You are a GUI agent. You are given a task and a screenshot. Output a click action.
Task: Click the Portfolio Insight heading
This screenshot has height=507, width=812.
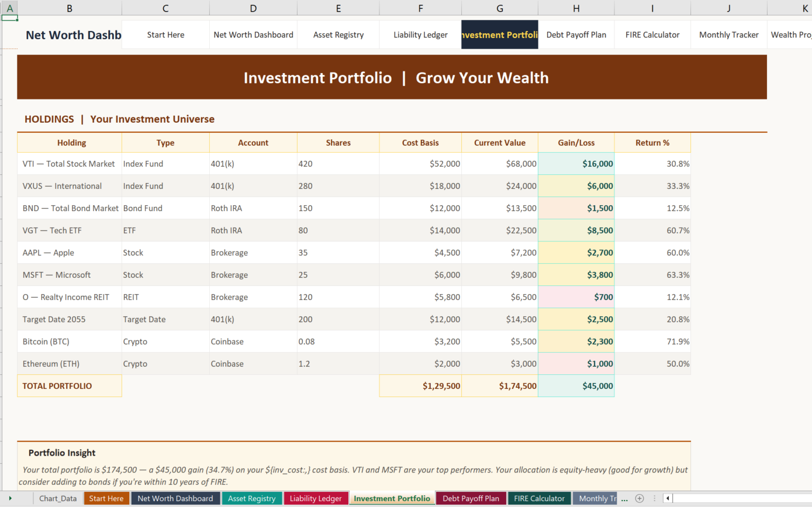pyautogui.click(x=62, y=453)
